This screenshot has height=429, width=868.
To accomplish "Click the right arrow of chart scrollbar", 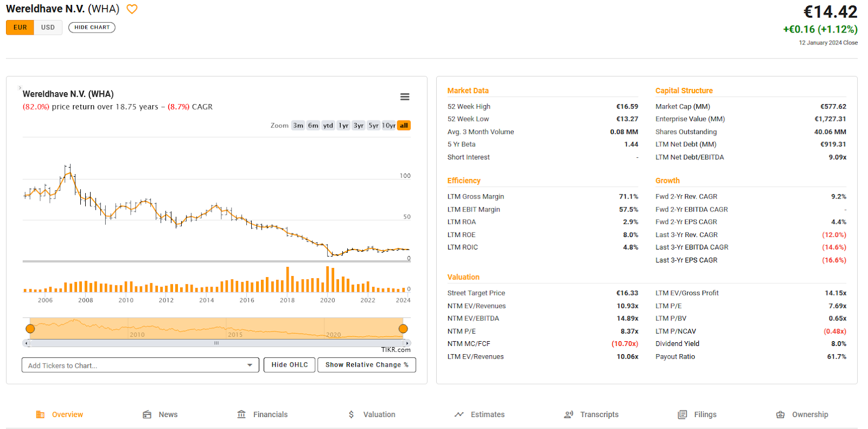I will click(407, 343).
